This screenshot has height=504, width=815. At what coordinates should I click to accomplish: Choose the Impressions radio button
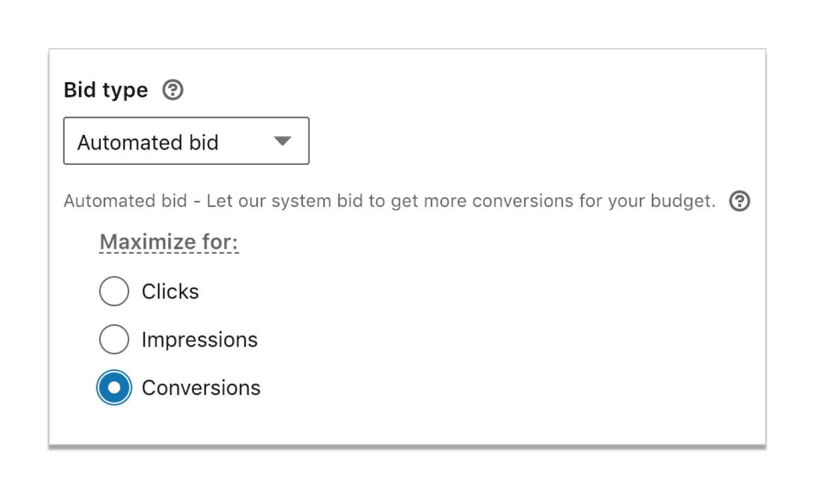point(114,339)
